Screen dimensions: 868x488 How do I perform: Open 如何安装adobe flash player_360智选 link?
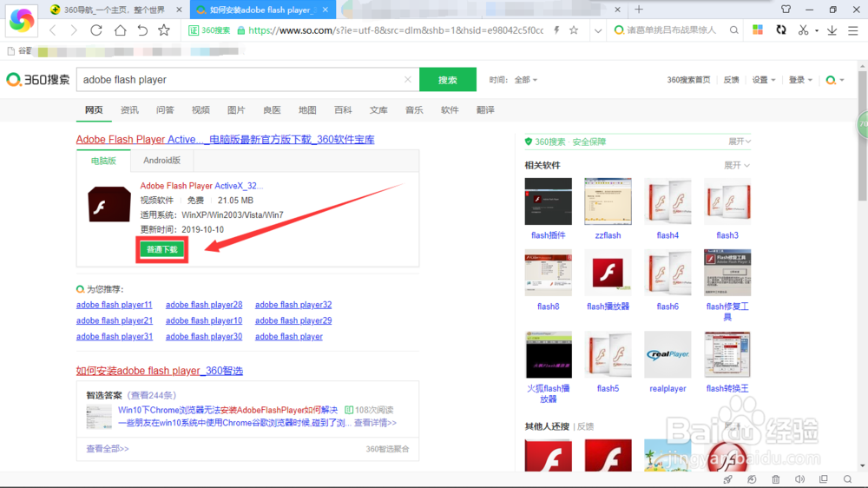coord(160,371)
